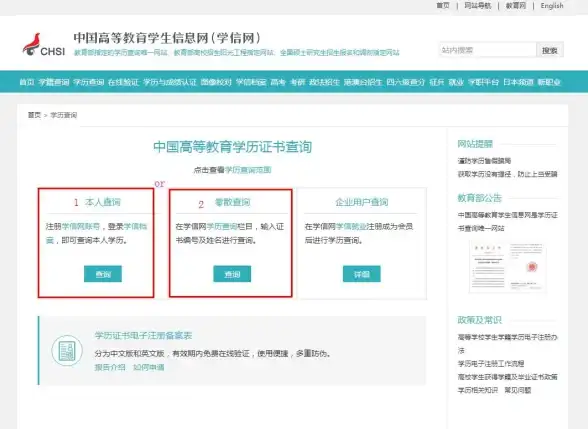Click the 查询 button under 本人查询
The height and width of the screenshot is (429, 588).
tap(103, 274)
